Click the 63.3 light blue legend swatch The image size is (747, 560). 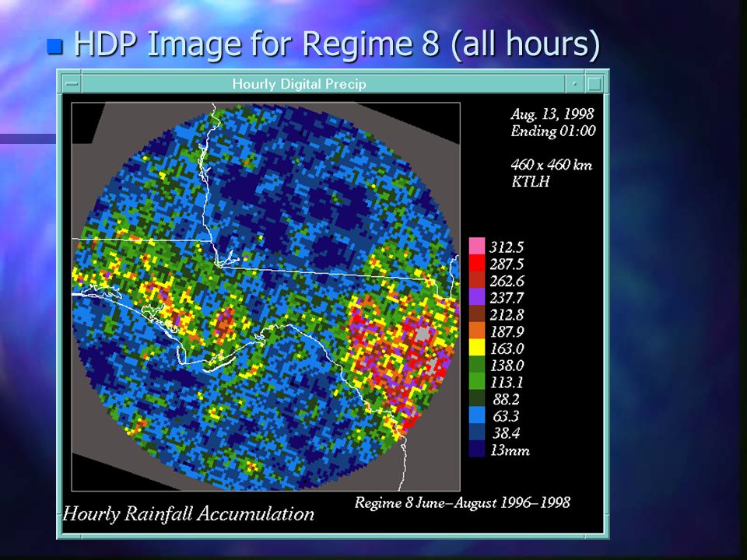477,415
